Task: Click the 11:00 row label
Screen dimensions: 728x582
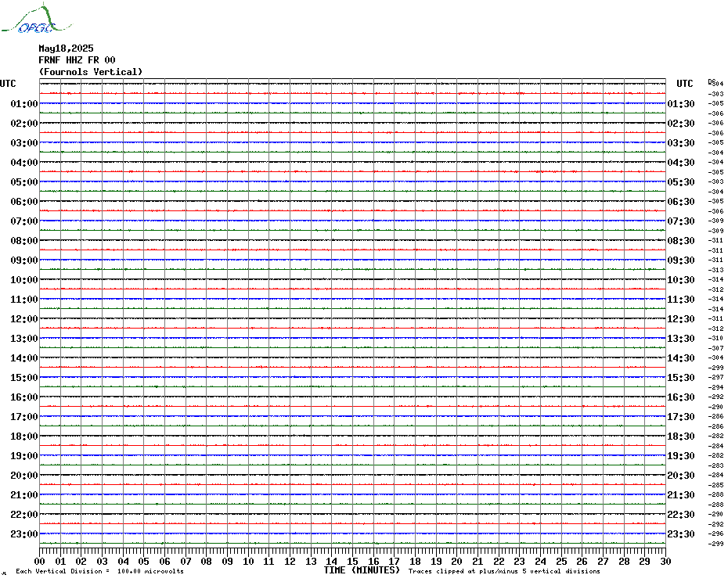Action: click(24, 300)
